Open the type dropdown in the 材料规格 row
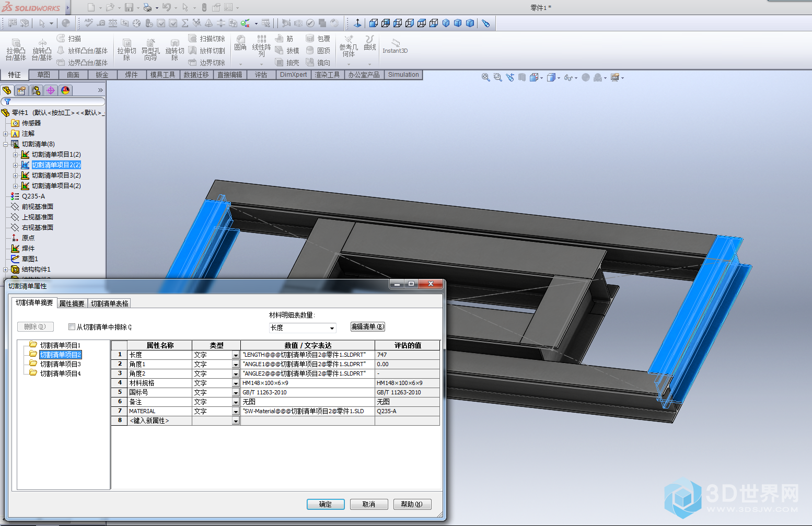 point(236,383)
